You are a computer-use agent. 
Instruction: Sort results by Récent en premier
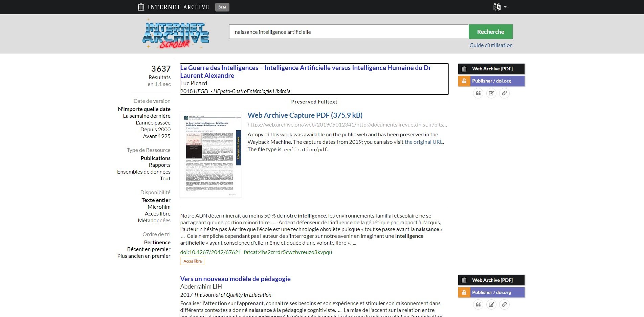pyautogui.click(x=149, y=249)
